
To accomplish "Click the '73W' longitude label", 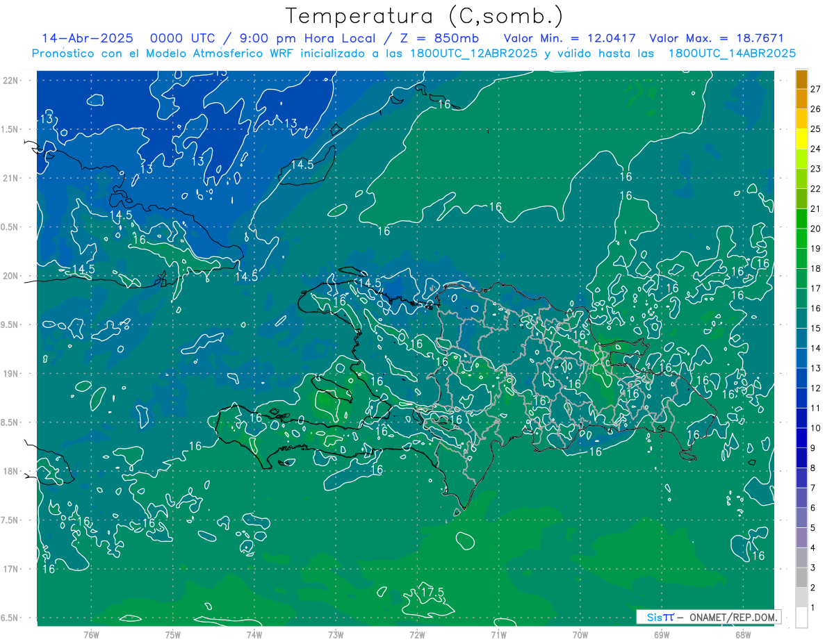I will pos(336,634).
